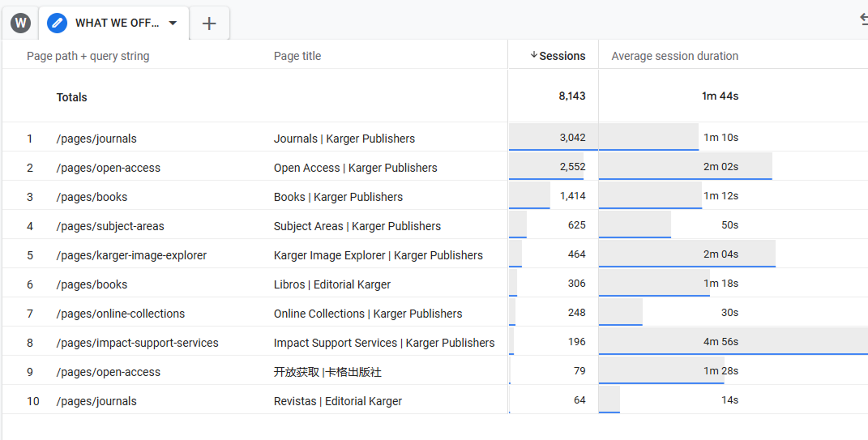Select /pages/karger-image-explorer path
The height and width of the screenshot is (440, 868).
pos(131,255)
